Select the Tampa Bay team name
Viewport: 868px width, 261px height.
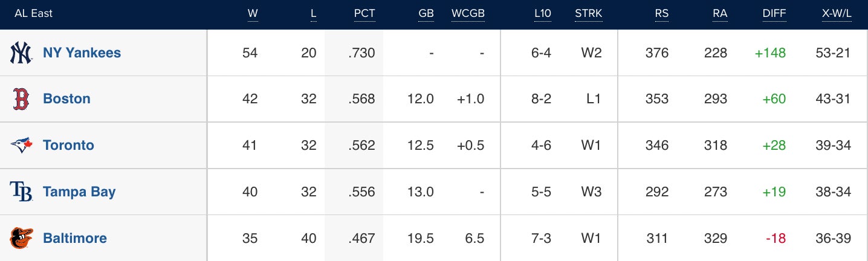point(79,192)
